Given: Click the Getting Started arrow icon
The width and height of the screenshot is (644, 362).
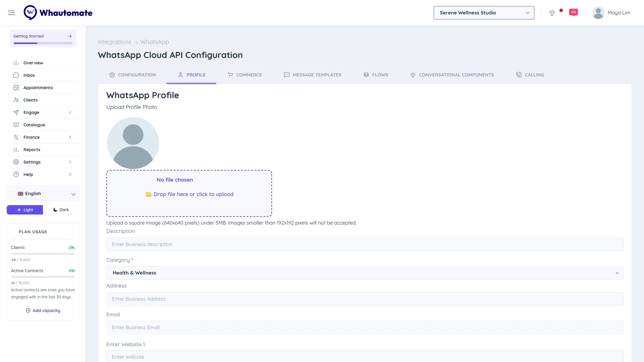Looking at the screenshot, I should (70, 36).
